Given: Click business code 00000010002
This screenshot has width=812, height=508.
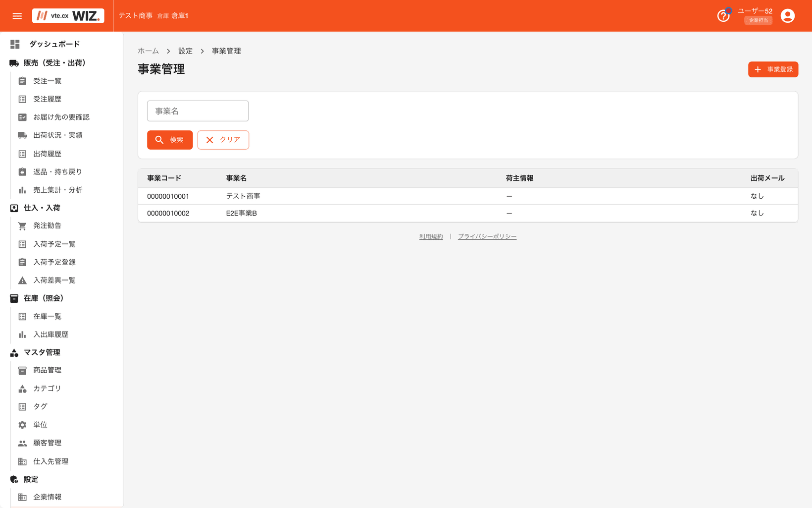Looking at the screenshot, I should click(x=168, y=213).
